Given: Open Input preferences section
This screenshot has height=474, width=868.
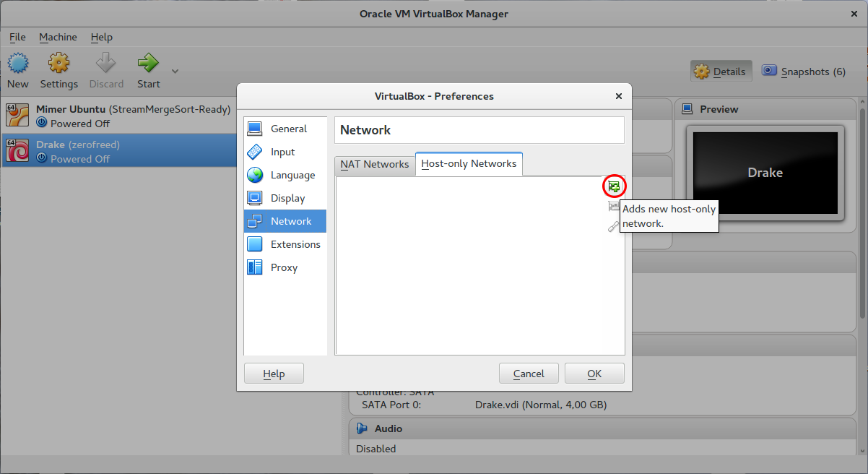Looking at the screenshot, I should 285,152.
